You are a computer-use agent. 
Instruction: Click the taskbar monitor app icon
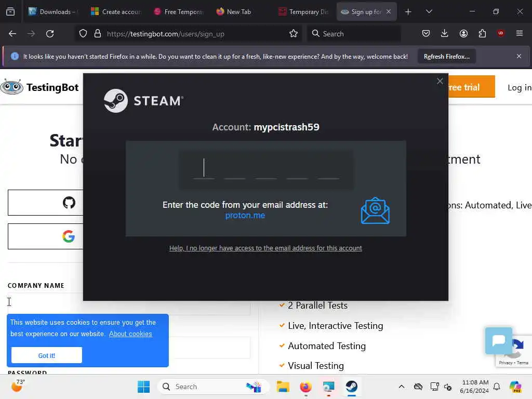click(328, 387)
